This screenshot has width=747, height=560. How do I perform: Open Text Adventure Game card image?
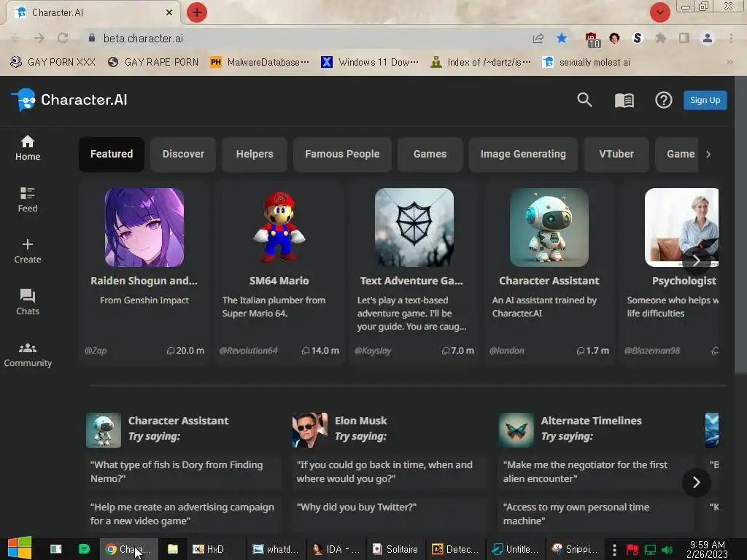click(x=414, y=227)
